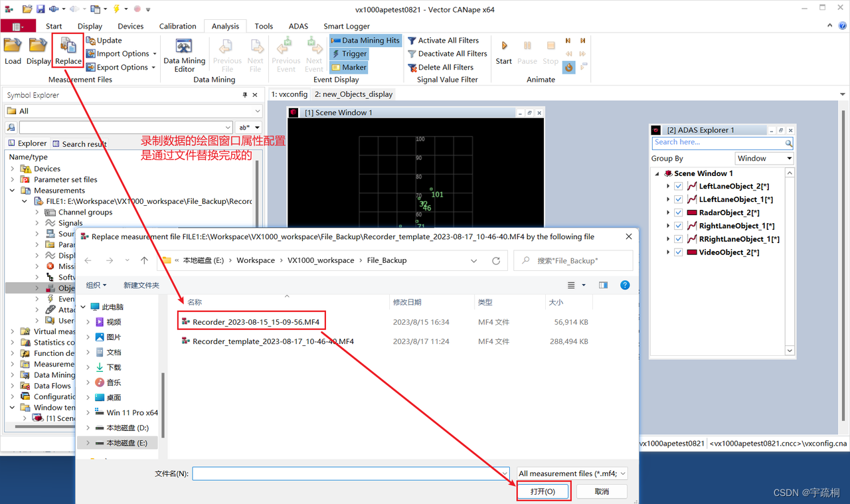Click the 文件名 file name input field
850x504 pixels.
pyautogui.click(x=351, y=473)
